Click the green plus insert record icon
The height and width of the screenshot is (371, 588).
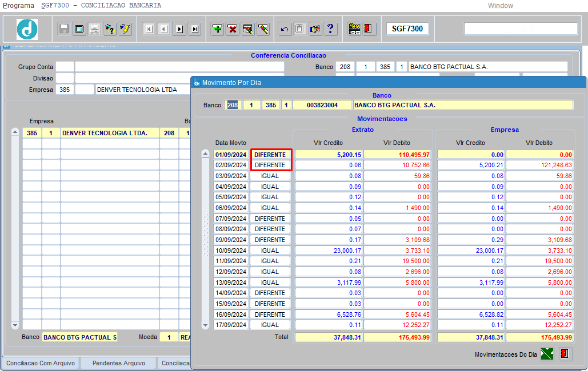pos(217,29)
